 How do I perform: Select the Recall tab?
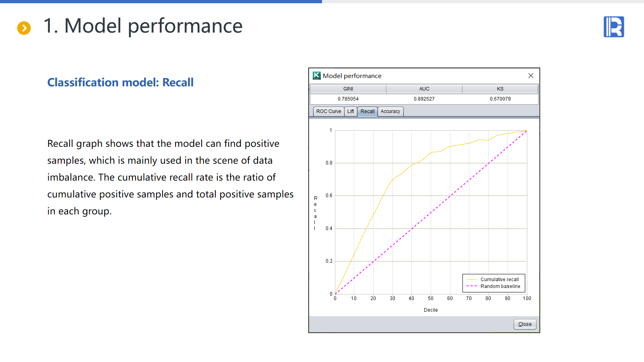[367, 111]
